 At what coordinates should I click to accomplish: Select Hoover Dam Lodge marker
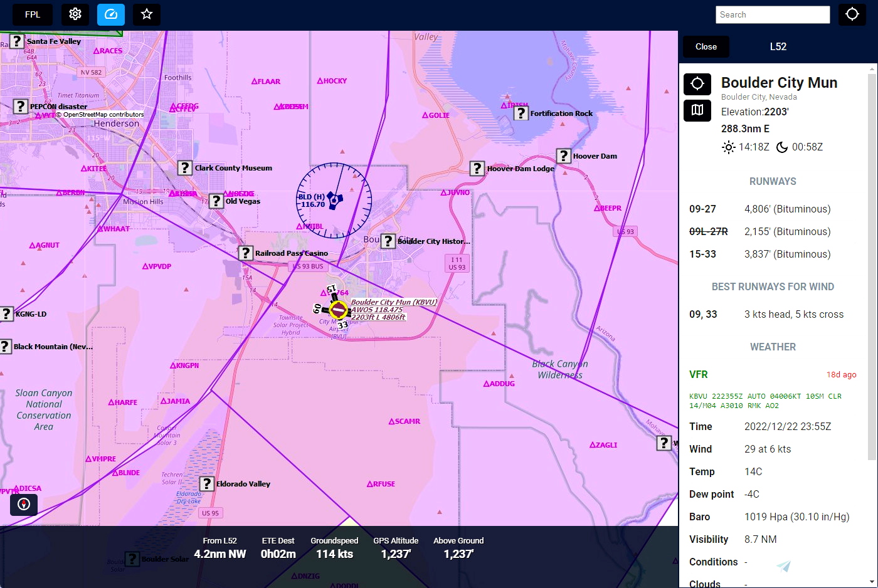pos(477,168)
